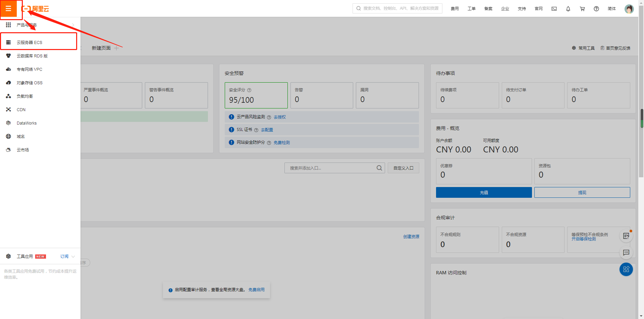Collapse the hamburger navigation menu
This screenshot has width=644, height=319.
8,8
